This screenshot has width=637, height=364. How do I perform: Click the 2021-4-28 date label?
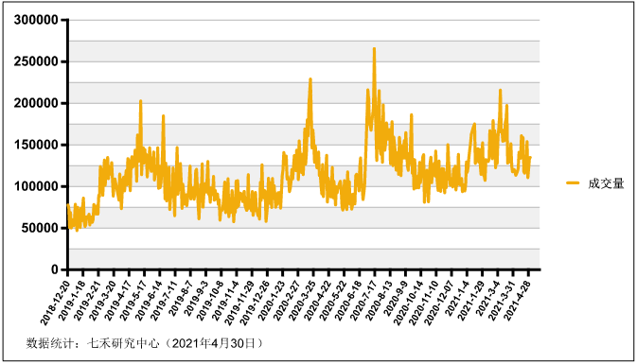tap(518, 300)
